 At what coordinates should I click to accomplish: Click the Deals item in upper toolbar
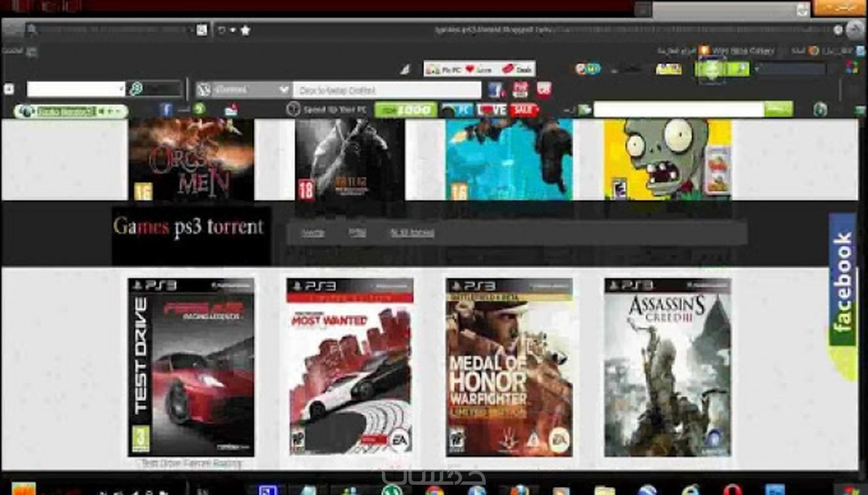pos(517,69)
